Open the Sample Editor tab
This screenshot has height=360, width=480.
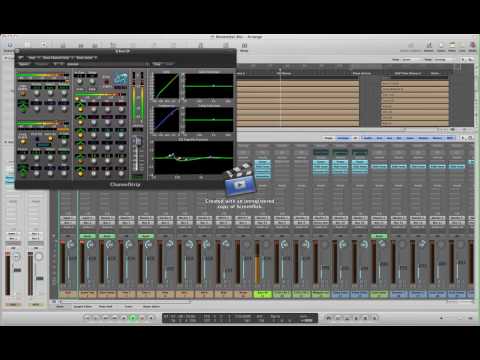[x=83, y=306]
